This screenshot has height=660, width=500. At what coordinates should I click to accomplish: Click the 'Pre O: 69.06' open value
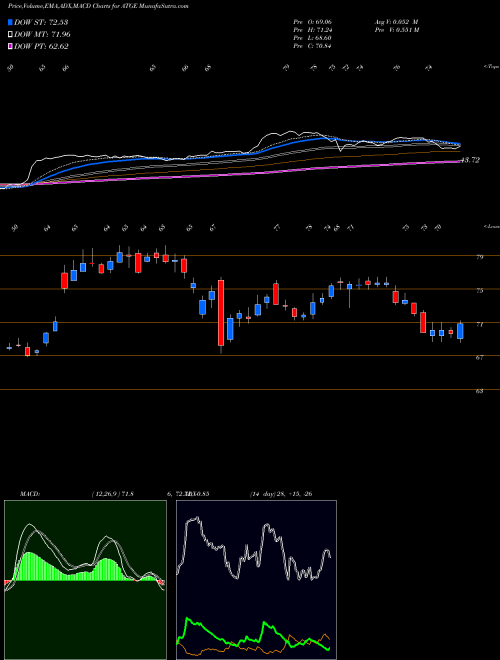point(312,21)
